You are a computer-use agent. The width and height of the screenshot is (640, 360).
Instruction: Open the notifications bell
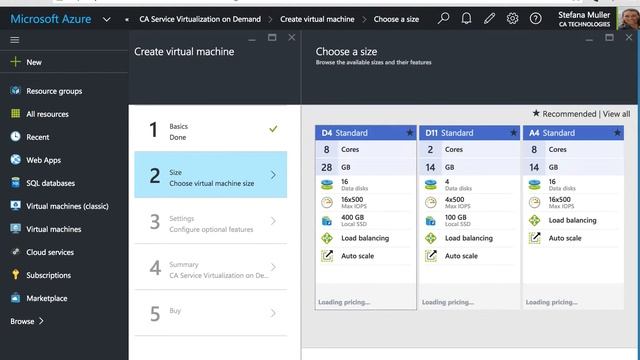[x=466, y=18]
